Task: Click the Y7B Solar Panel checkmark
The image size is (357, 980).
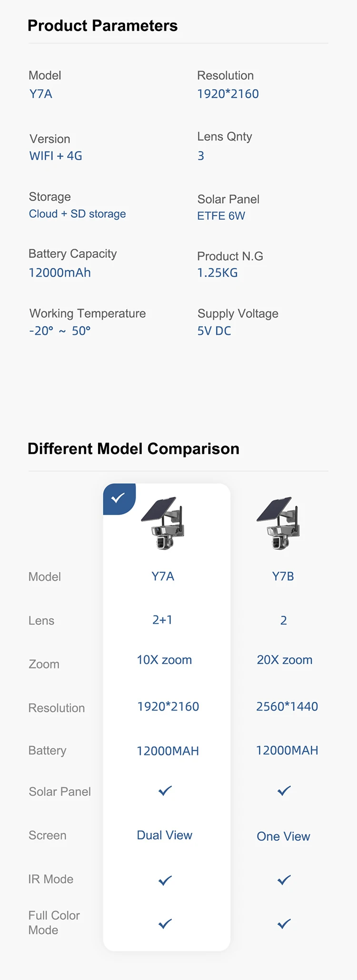Action: pyautogui.click(x=284, y=791)
